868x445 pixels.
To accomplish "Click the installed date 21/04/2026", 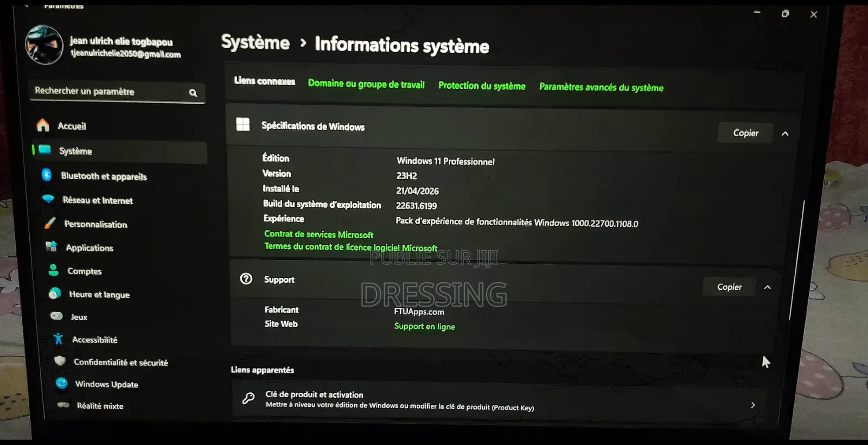I will click(x=418, y=191).
